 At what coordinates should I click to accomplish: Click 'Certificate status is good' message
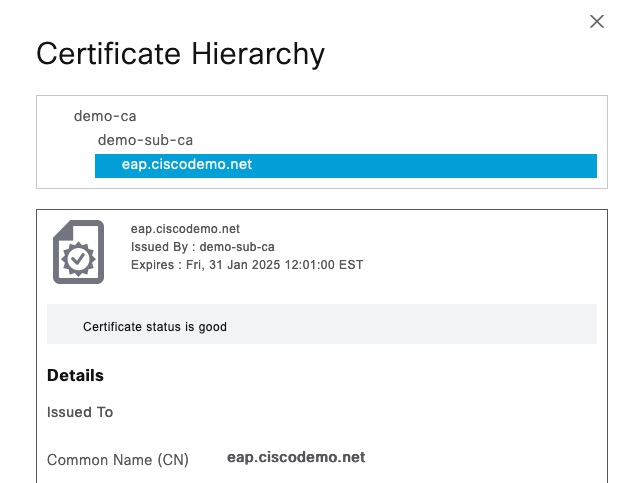[155, 327]
